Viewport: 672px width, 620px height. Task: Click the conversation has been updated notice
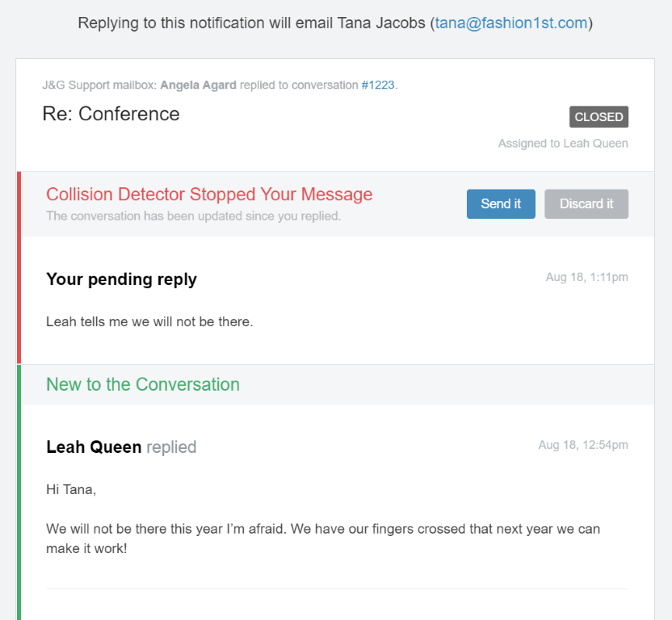193,216
